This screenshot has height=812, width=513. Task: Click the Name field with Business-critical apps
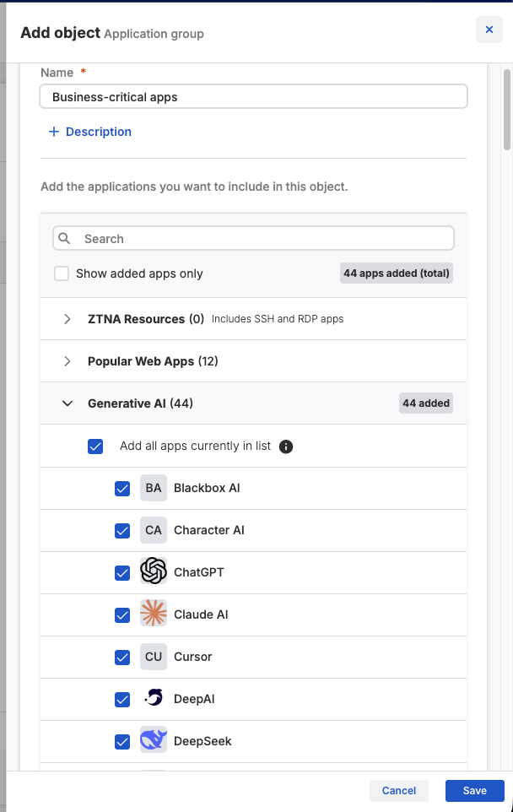tap(254, 97)
